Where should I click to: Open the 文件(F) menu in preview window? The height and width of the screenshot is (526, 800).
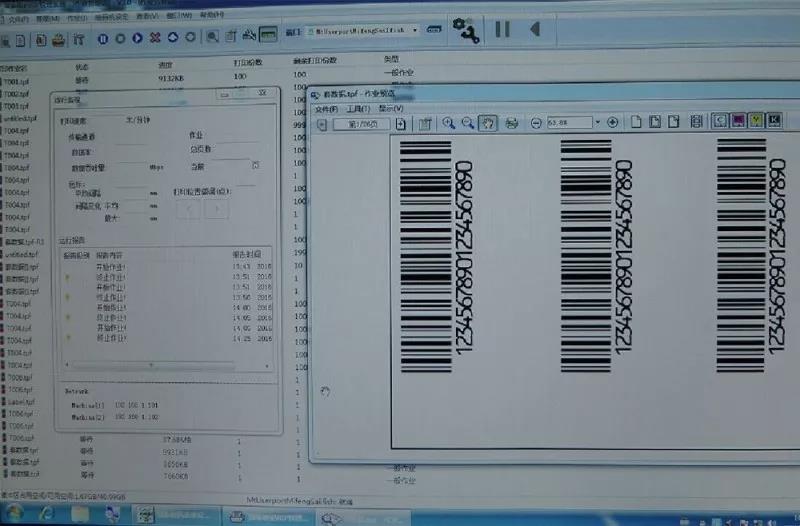(327, 108)
